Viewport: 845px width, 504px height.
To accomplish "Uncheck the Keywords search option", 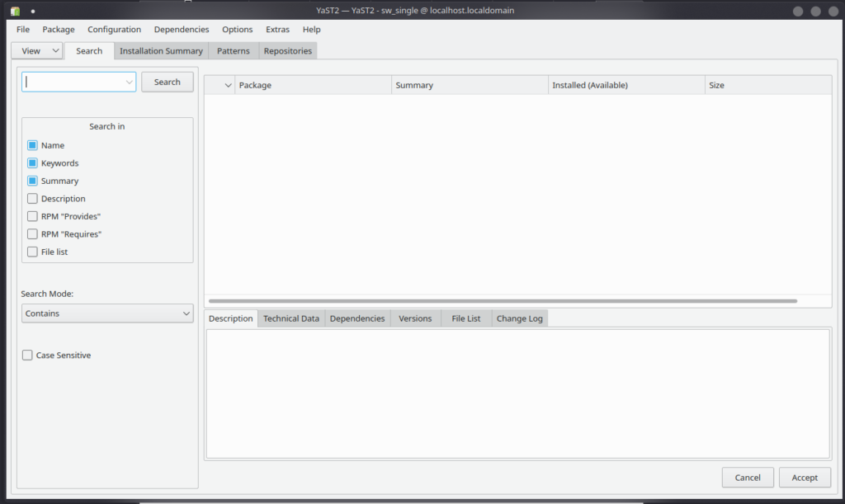I will [32, 163].
